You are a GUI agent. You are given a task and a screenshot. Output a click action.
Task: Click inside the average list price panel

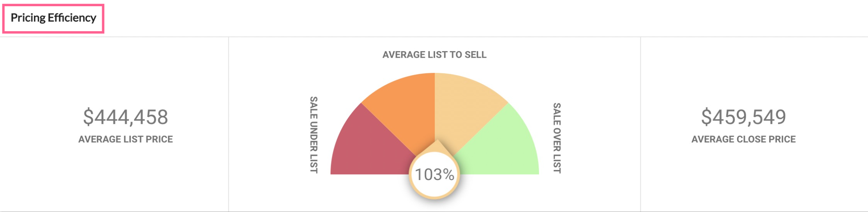(114, 124)
